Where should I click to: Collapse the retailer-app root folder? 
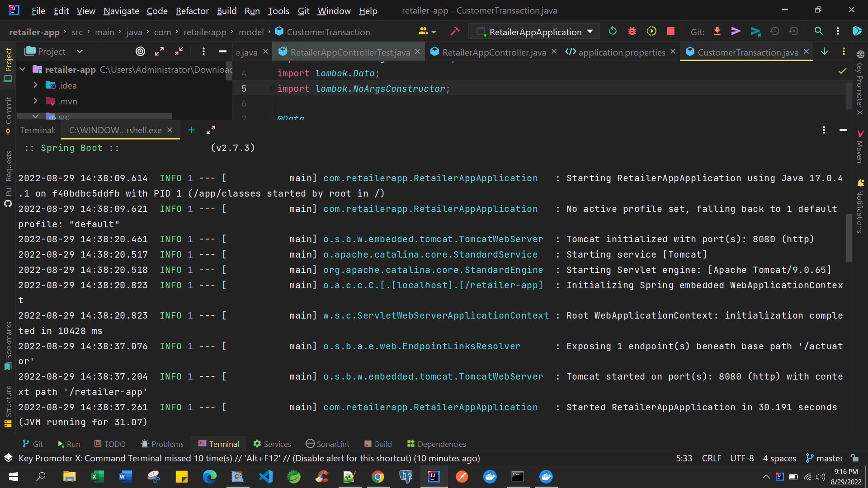coord(23,70)
